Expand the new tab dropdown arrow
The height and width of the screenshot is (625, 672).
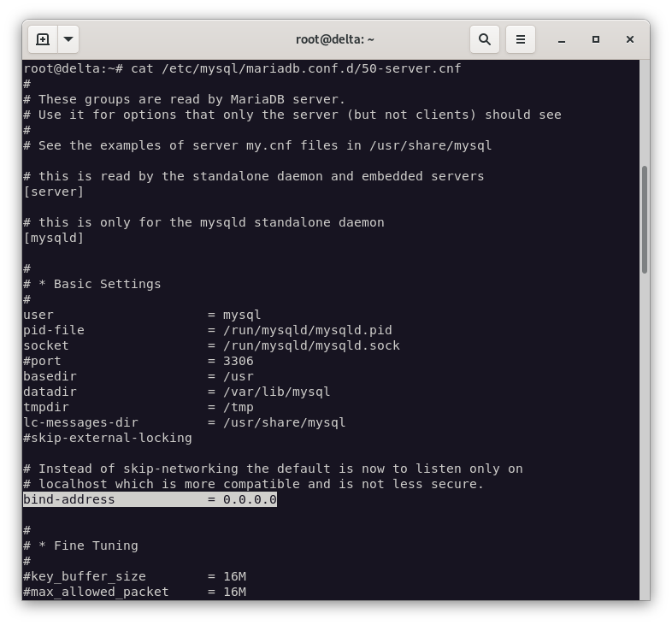pyautogui.click(x=68, y=39)
